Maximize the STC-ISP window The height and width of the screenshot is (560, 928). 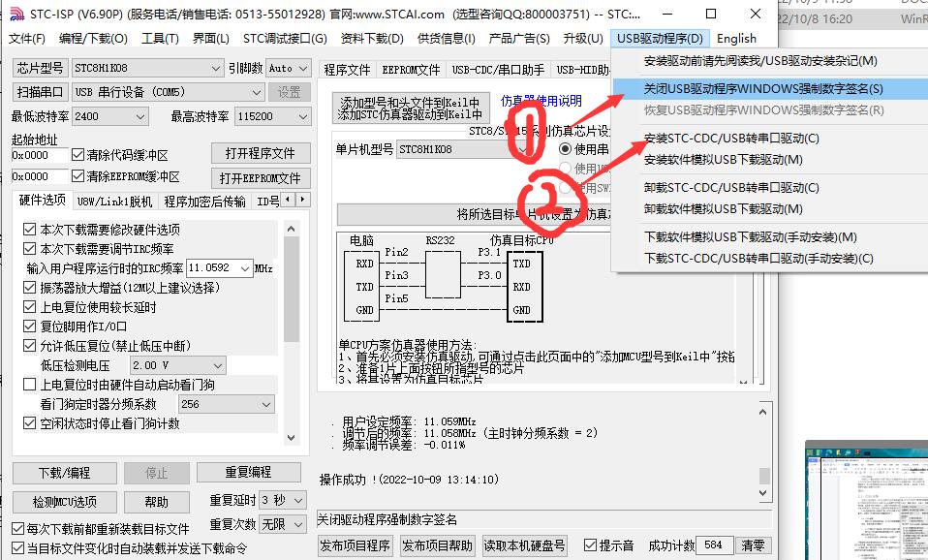pyautogui.click(x=711, y=14)
